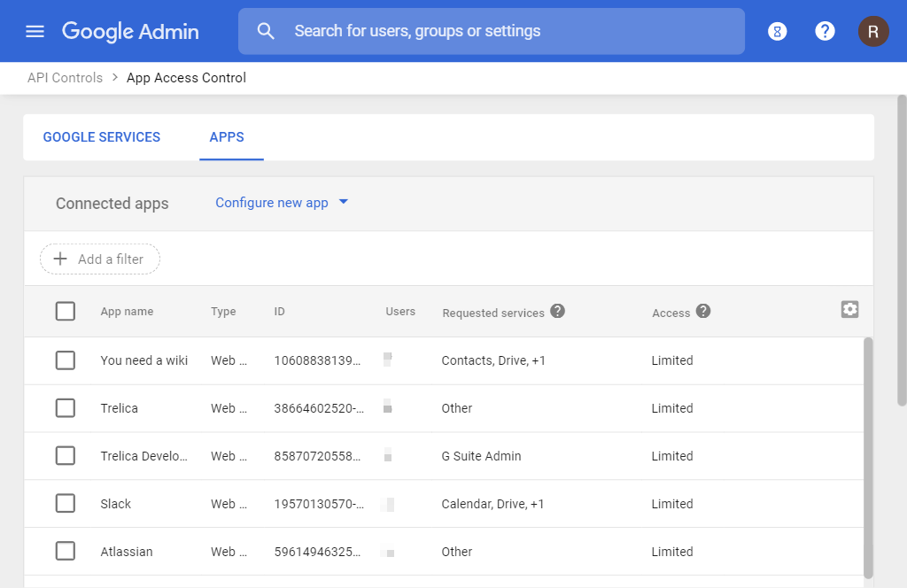Click the Add a filter button
This screenshot has height=588, width=907.
(100, 259)
